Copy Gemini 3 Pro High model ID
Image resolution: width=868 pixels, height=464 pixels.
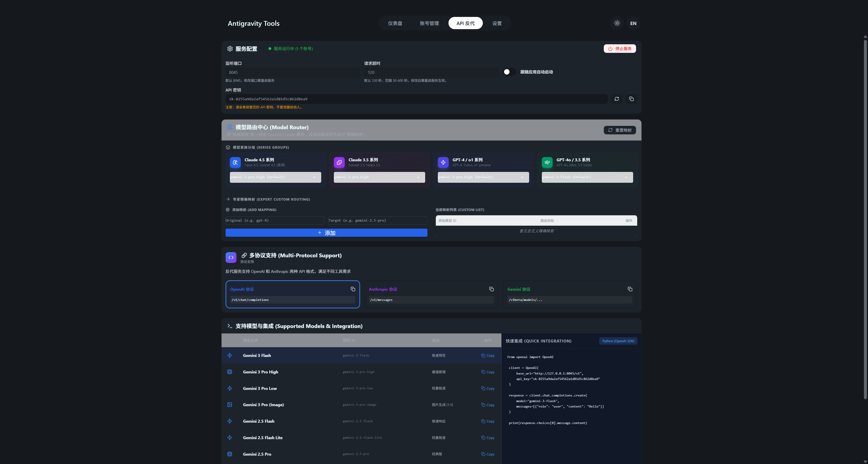(x=488, y=372)
